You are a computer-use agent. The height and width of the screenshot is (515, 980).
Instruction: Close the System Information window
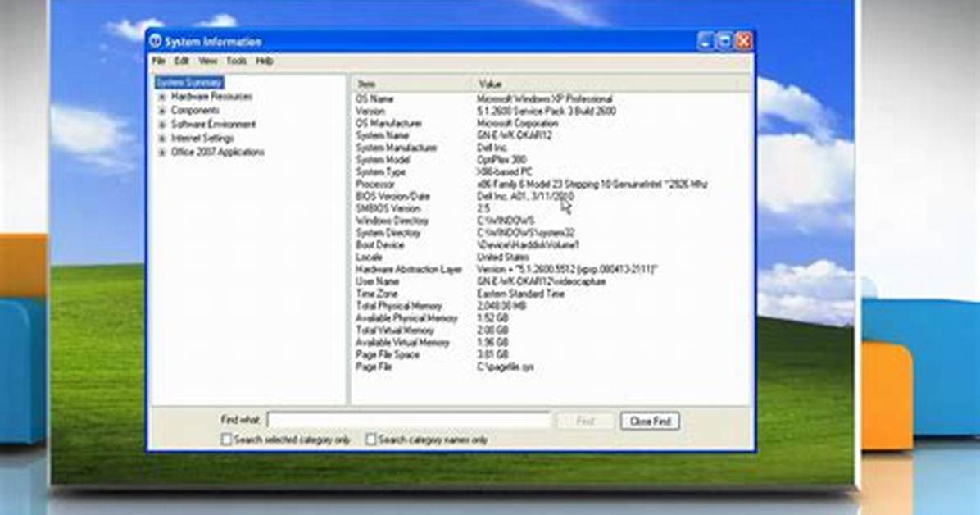coord(744,41)
